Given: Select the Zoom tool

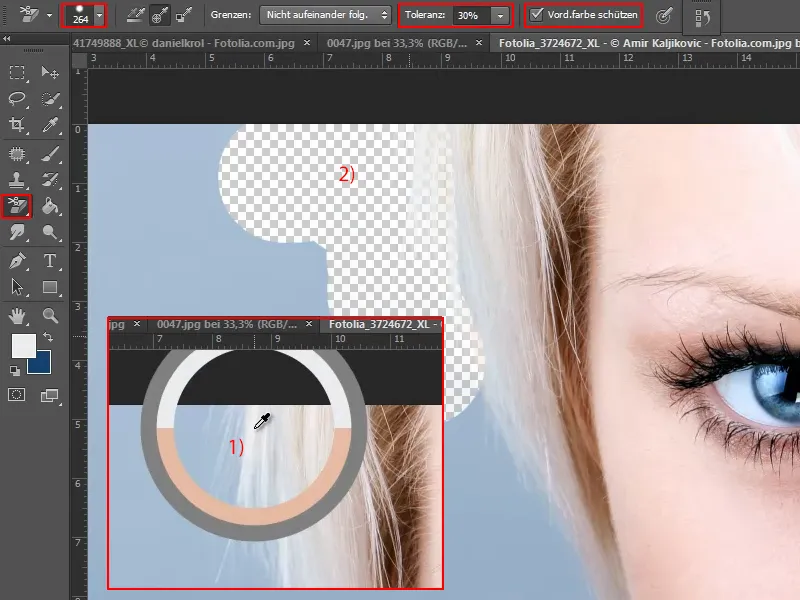Looking at the screenshot, I should (50, 316).
